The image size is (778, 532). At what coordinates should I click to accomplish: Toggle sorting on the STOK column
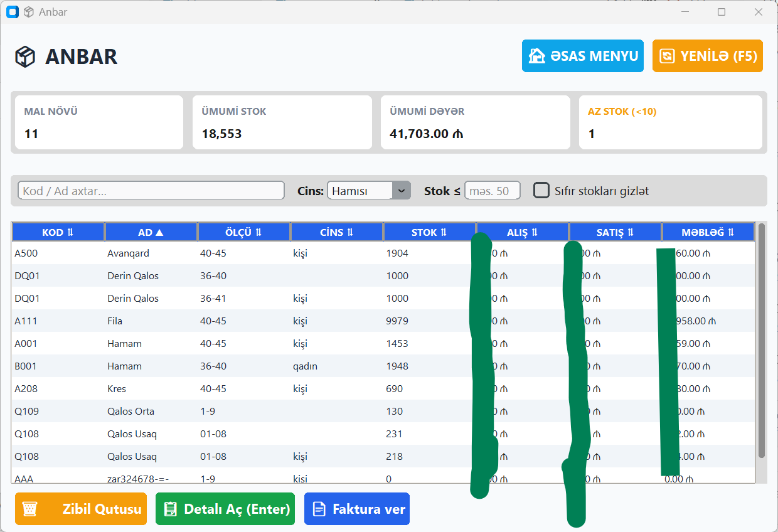pos(444,231)
